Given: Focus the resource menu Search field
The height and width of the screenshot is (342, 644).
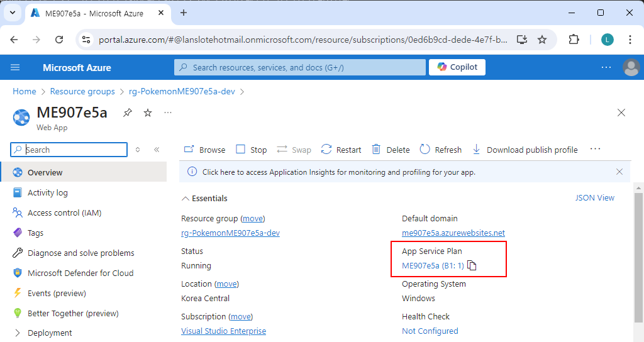Looking at the screenshot, I should click(x=69, y=150).
